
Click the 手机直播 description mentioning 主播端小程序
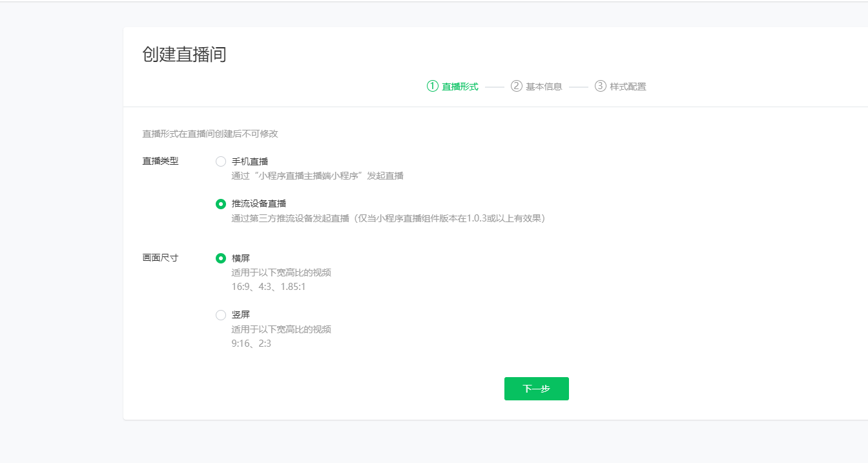tap(318, 176)
